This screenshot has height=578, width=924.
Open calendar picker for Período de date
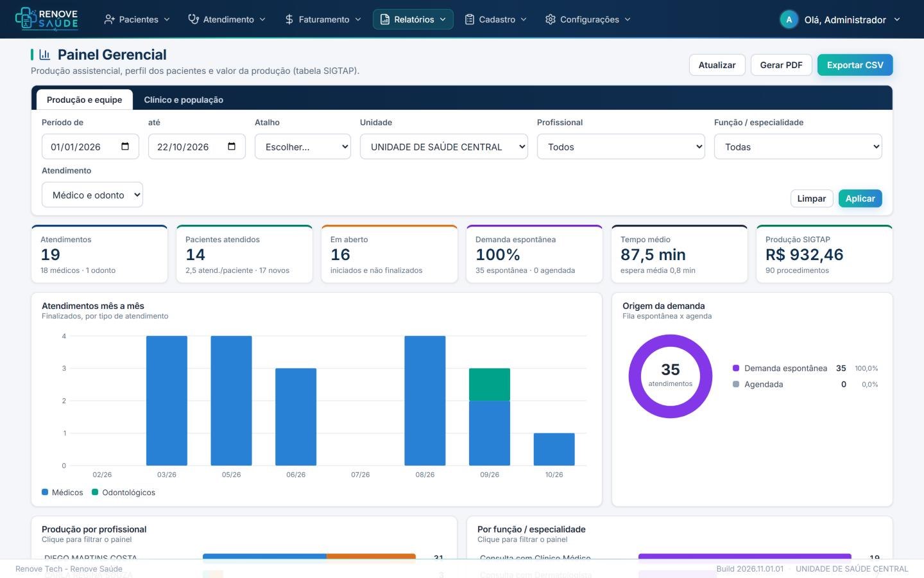pyautogui.click(x=125, y=146)
